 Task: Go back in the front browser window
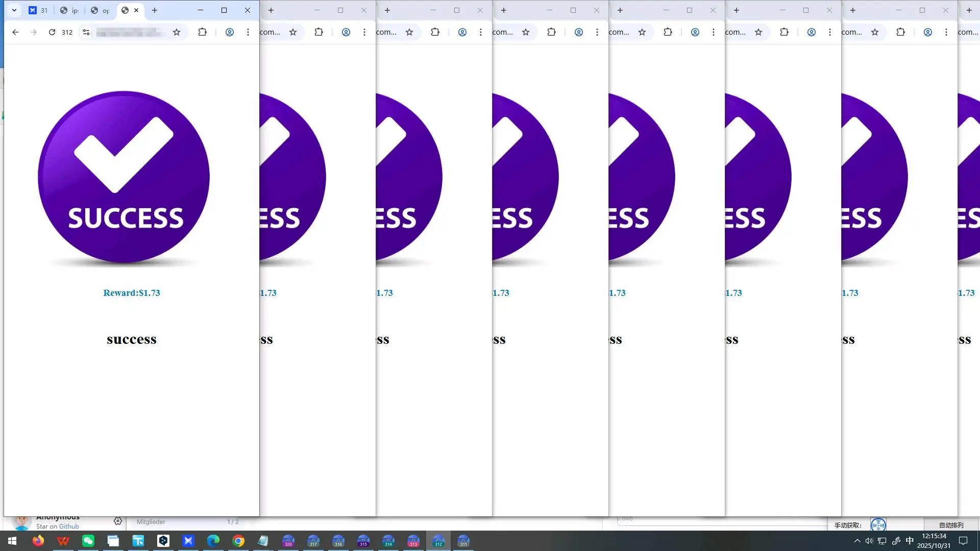pos(15,32)
